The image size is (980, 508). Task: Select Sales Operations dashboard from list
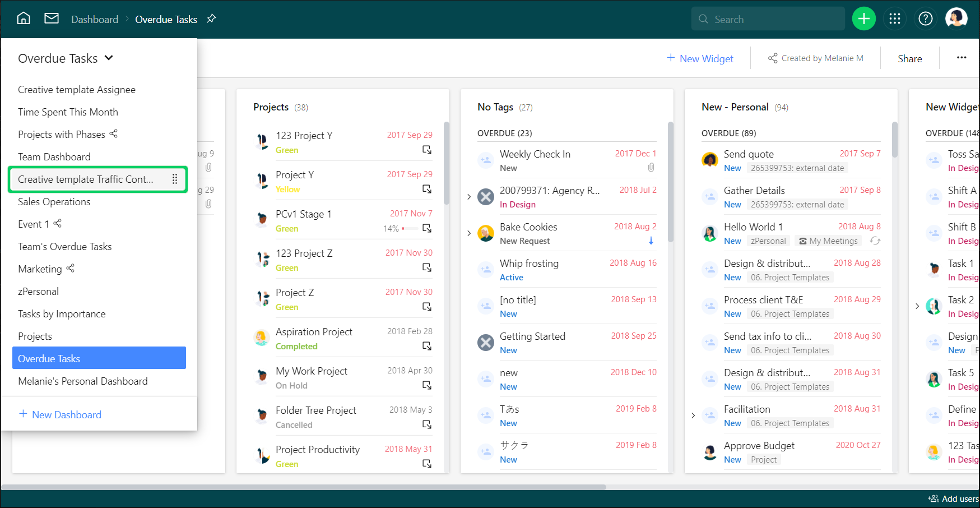54,202
